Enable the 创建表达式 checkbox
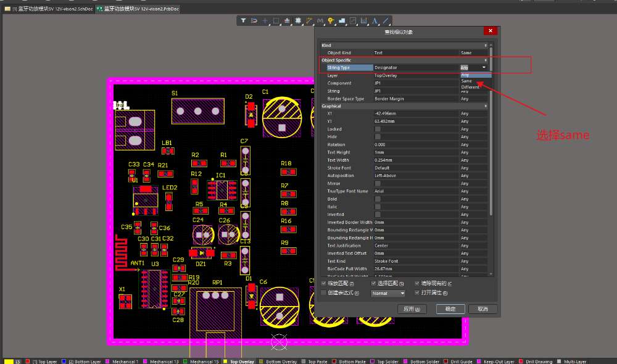Image resolution: width=617 pixels, height=364 pixels. point(324,293)
